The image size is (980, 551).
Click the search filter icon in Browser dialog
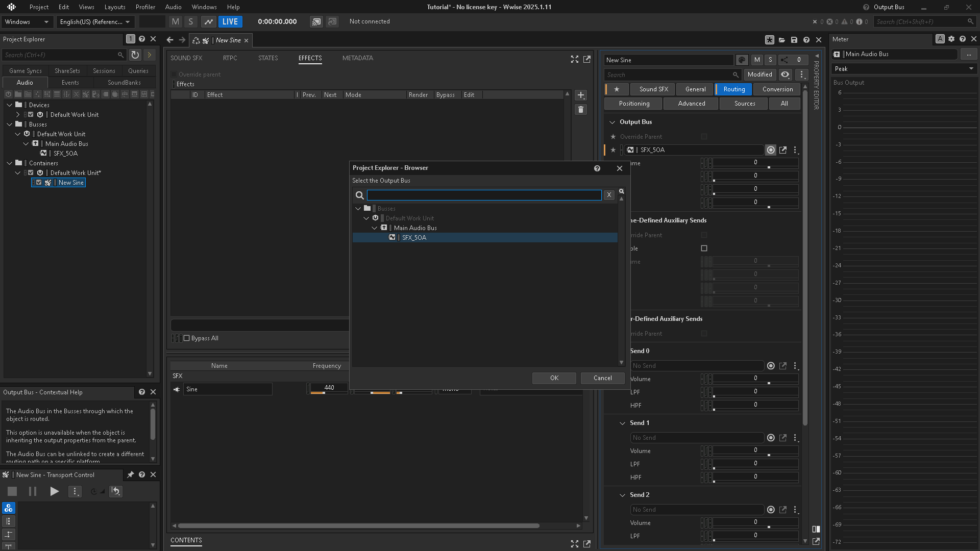coord(622,191)
